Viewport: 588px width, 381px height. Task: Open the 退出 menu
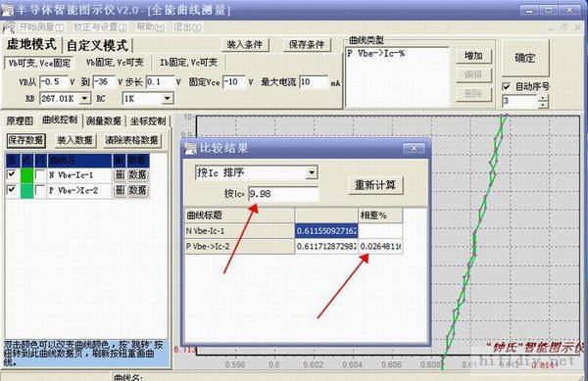point(187,27)
